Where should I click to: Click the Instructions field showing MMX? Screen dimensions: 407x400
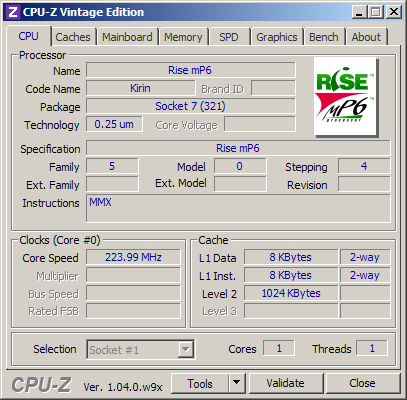click(238, 209)
